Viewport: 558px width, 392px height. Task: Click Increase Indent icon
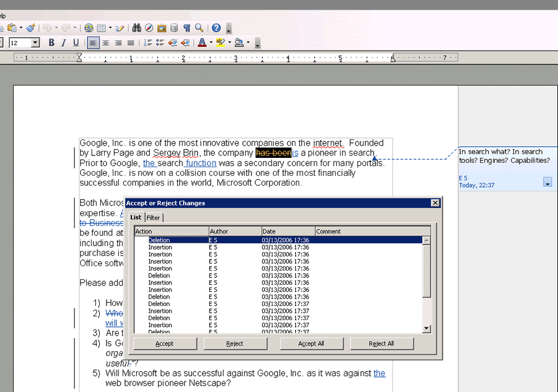[185, 43]
